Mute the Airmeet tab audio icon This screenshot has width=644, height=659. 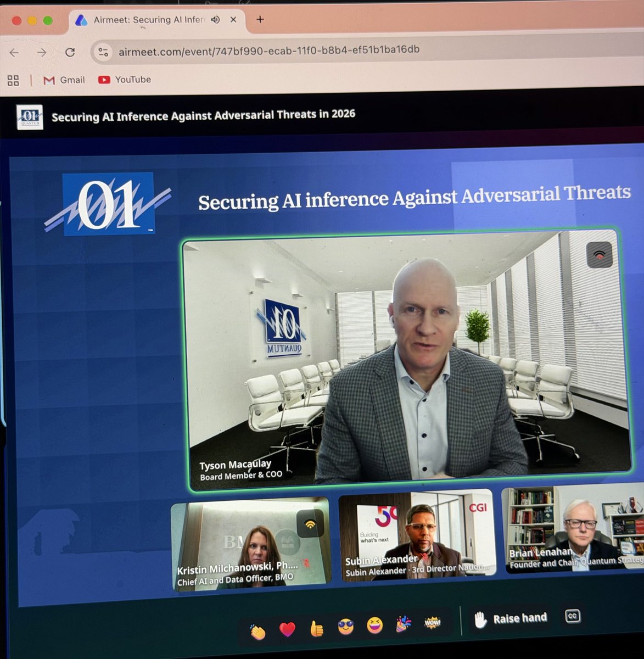pyautogui.click(x=215, y=20)
